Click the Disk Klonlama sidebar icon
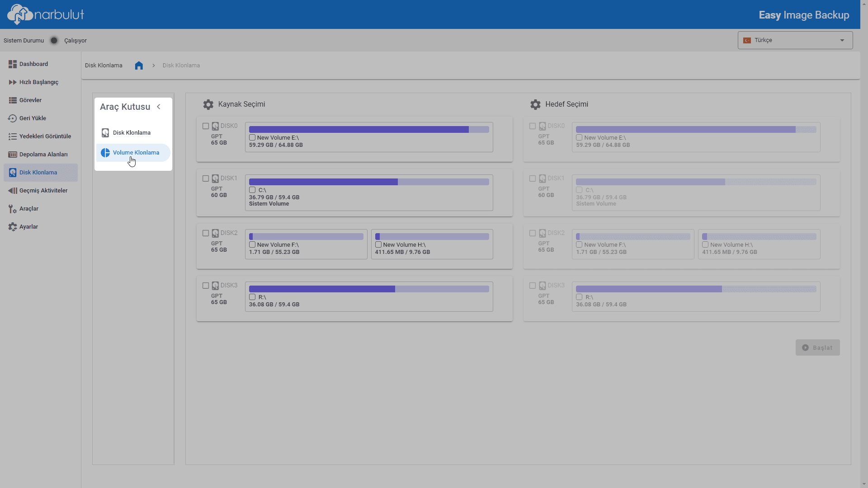The image size is (868, 488). coord(13,173)
